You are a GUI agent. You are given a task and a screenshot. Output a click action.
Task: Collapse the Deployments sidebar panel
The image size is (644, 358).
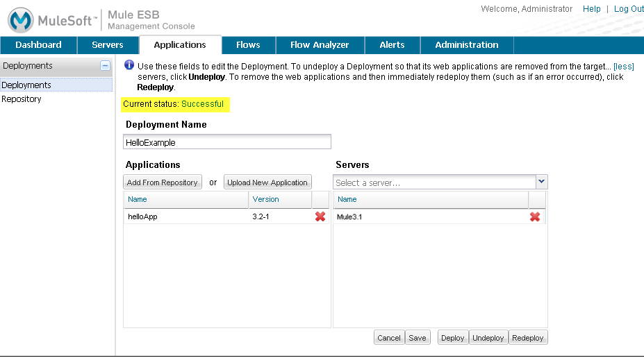tap(105, 66)
